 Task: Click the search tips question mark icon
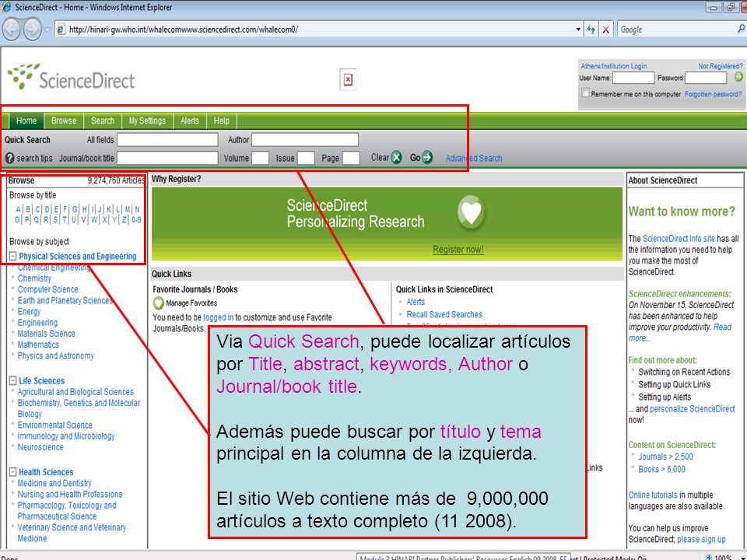pos(9,158)
